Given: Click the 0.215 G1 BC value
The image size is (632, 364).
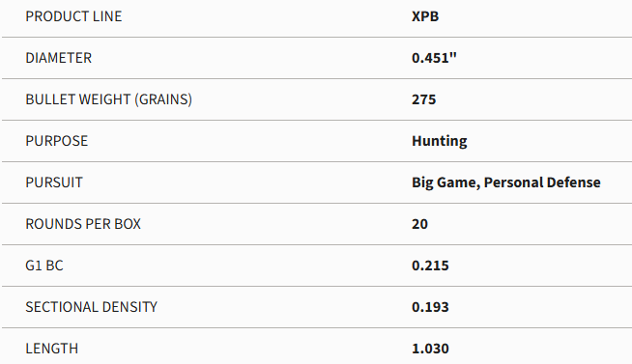Looking at the screenshot, I should click(x=430, y=266).
